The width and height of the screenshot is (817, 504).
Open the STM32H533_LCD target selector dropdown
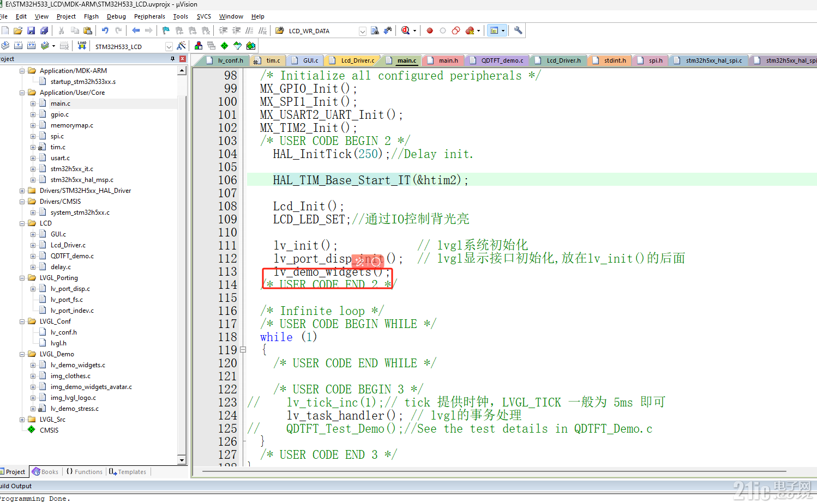pyautogui.click(x=169, y=46)
